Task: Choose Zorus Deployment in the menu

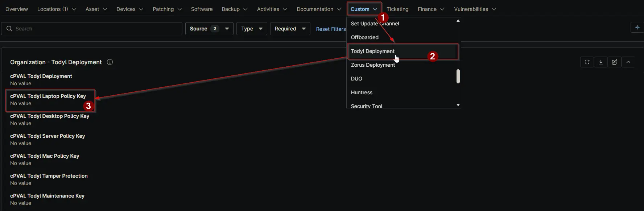Action: click(373, 65)
